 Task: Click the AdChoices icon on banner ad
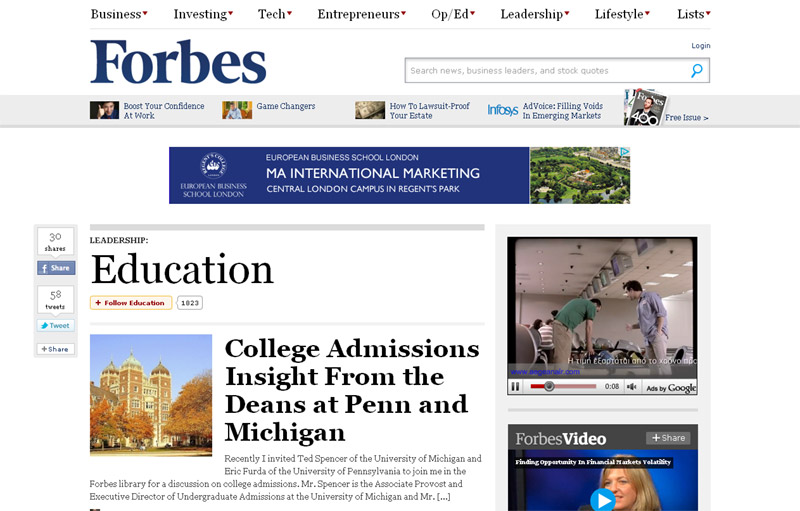click(x=624, y=151)
